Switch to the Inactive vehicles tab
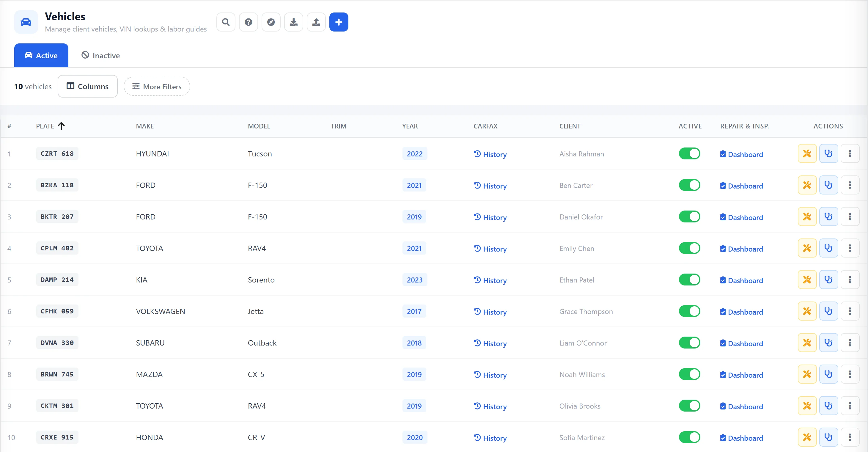The height and width of the screenshot is (452, 868). [x=100, y=55]
